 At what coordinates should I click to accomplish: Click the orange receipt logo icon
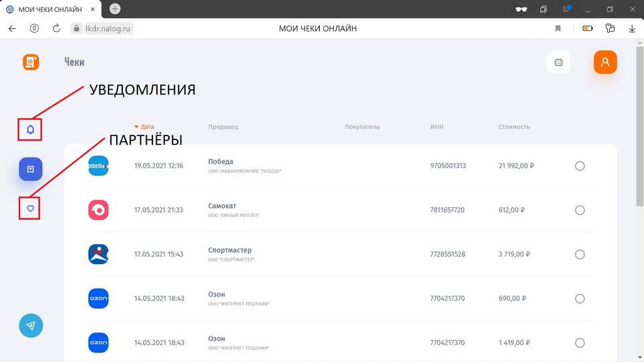pyautogui.click(x=31, y=62)
